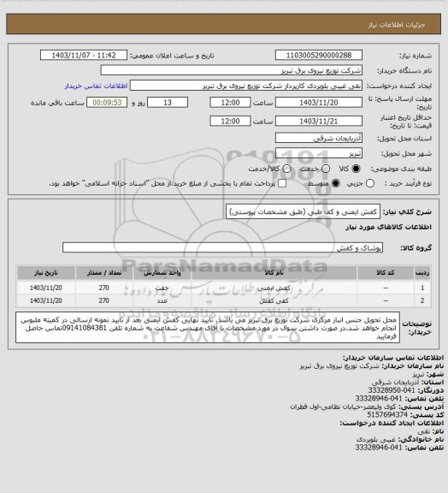Click the buyer notes text box

[x=208, y=327]
